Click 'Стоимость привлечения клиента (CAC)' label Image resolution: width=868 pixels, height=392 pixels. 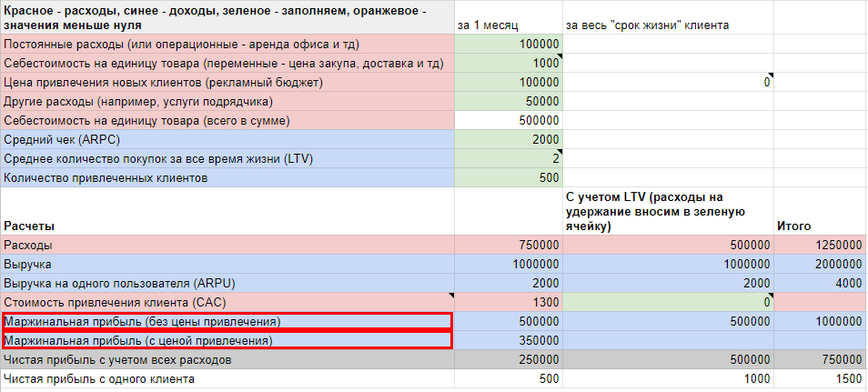click(x=227, y=302)
